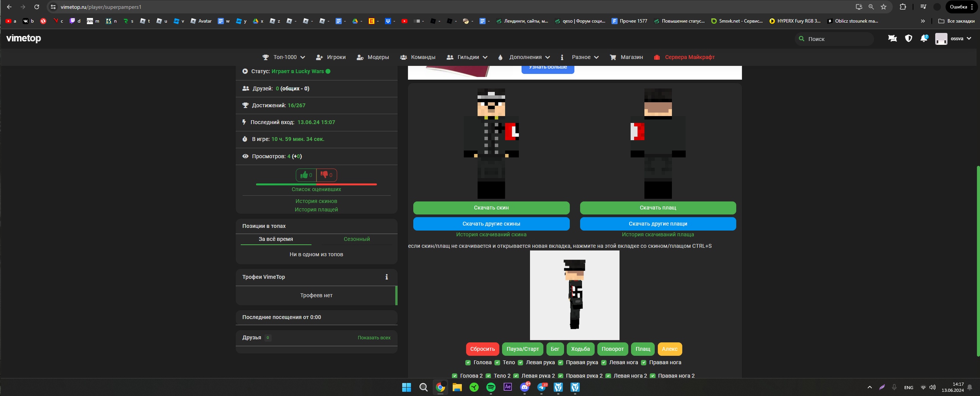Expand the ossva user account menu
The height and width of the screenshot is (396, 980).
(953, 39)
